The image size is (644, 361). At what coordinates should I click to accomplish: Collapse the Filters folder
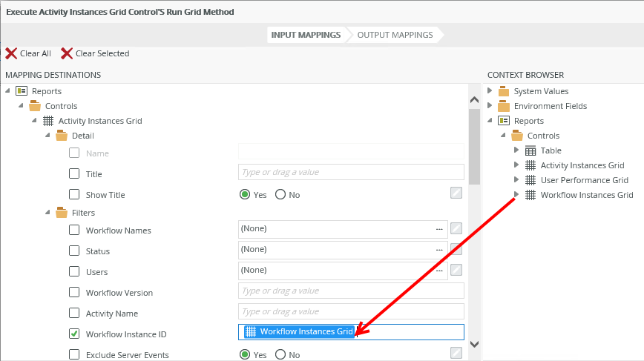[x=47, y=213]
